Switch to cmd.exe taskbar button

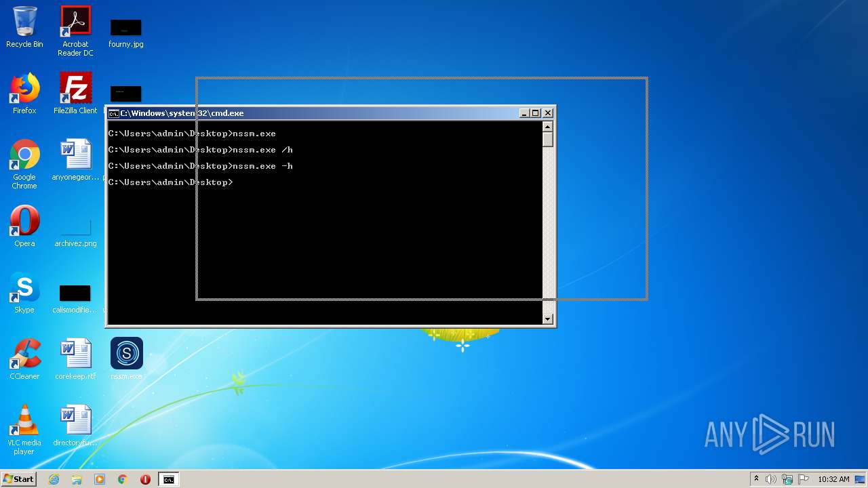169,479
